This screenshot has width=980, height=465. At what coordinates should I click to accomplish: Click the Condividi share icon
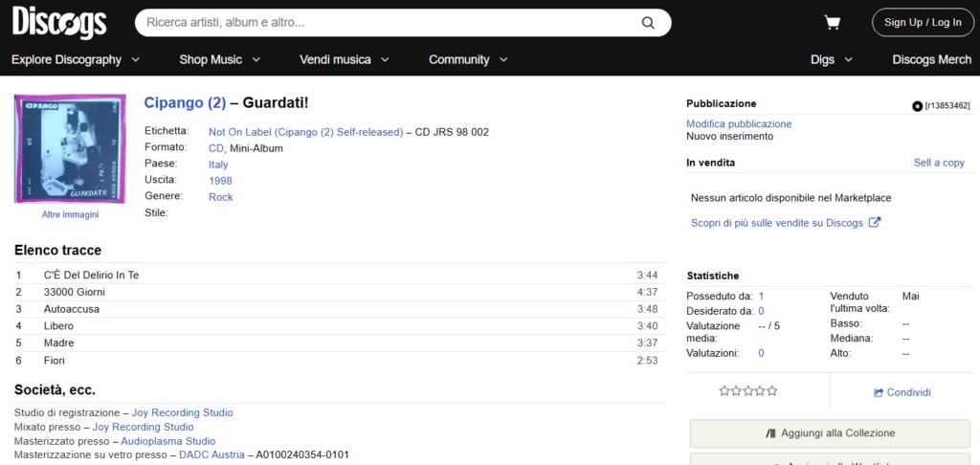pos(879,392)
